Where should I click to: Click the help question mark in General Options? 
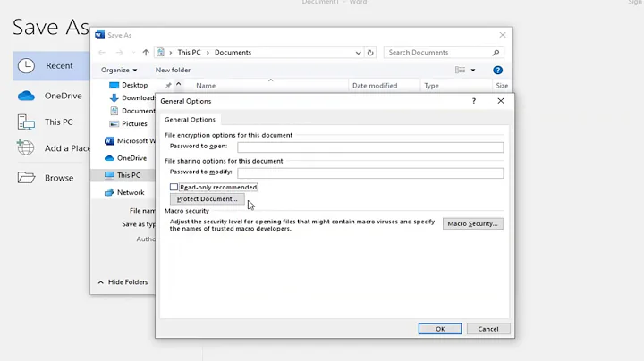point(473,101)
